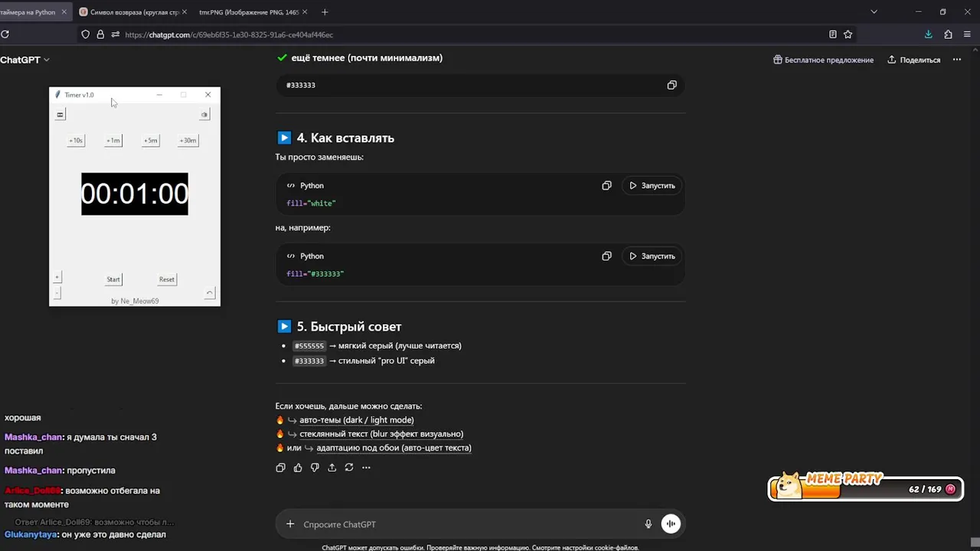Click the thumbs-up icon under the response

[x=298, y=468]
